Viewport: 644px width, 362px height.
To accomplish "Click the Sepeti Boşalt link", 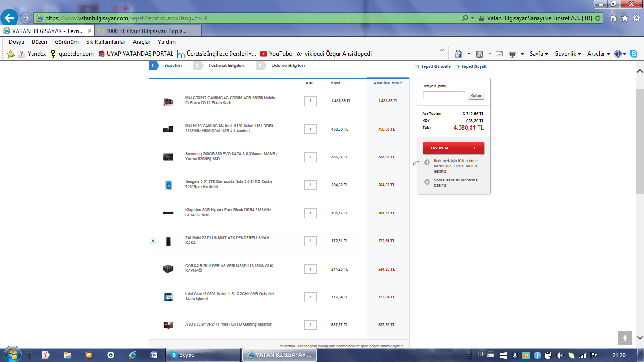I will [x=471, y=66].
